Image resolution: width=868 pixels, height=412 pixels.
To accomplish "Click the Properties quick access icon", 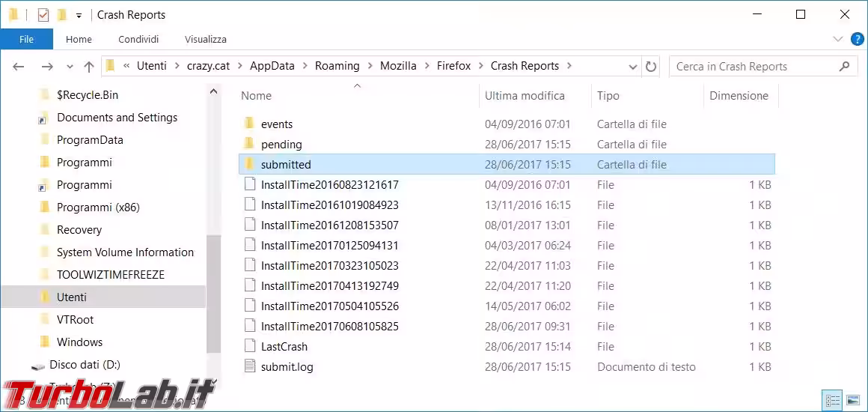I will click(43, 15).
